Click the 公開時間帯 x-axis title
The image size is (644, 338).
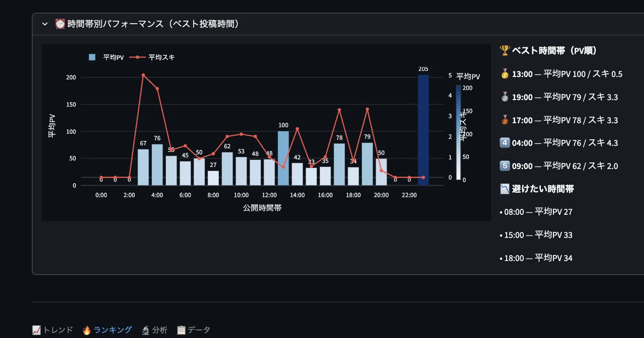(x=262, y=208)
